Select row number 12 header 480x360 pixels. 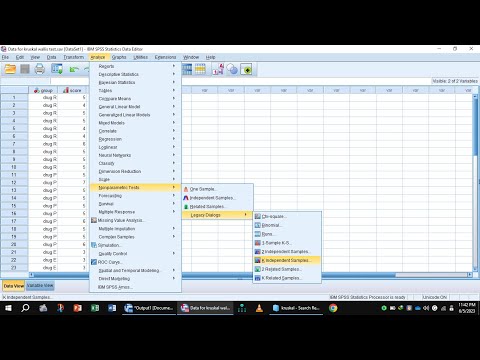pyautogui.click(x=14, y=182)
